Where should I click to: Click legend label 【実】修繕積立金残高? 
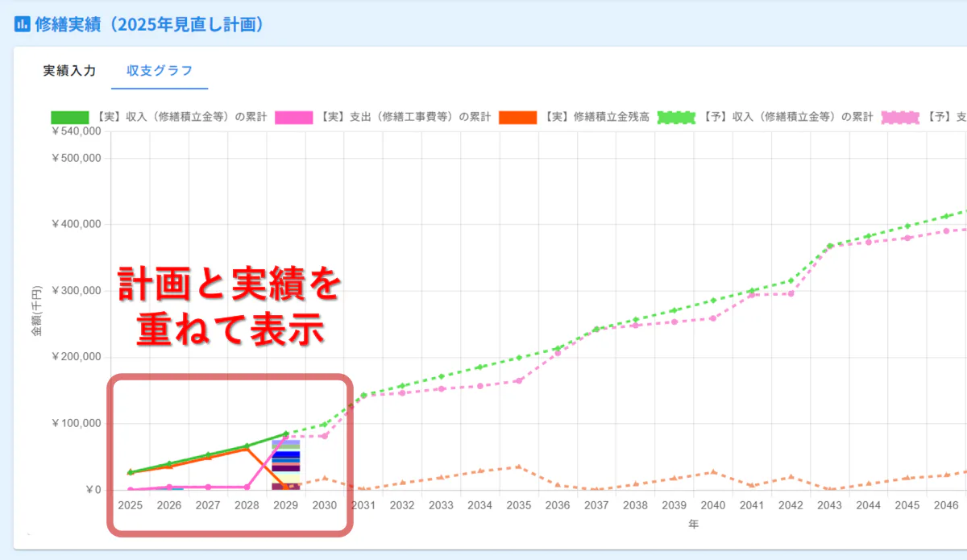(596, 117)
